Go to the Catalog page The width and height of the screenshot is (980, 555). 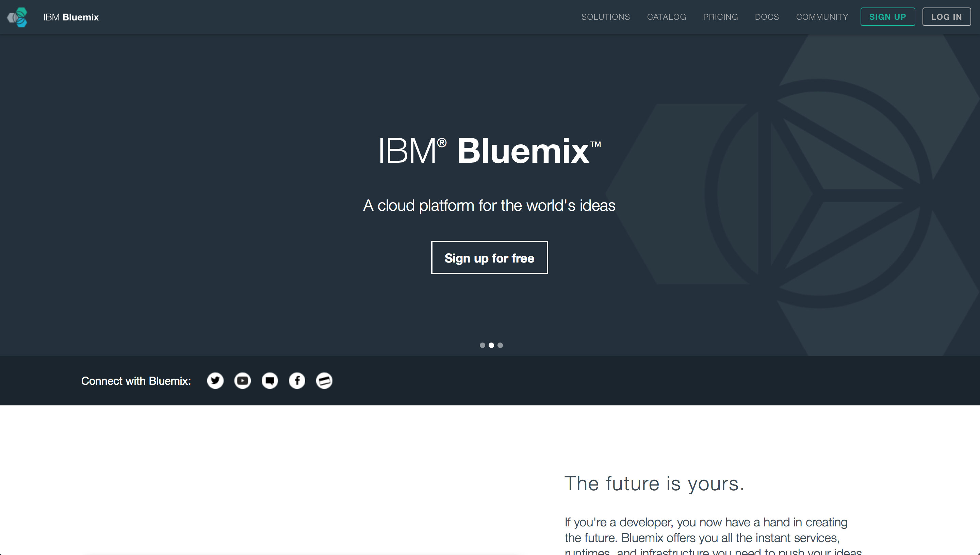pos(666,17)
